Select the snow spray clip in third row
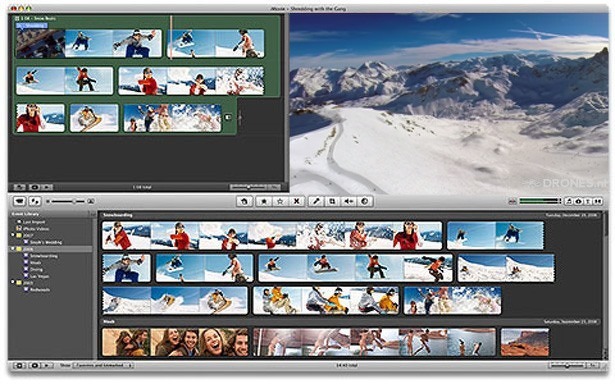The height and width of the screenshot is (384, 615). pos(453,301)
